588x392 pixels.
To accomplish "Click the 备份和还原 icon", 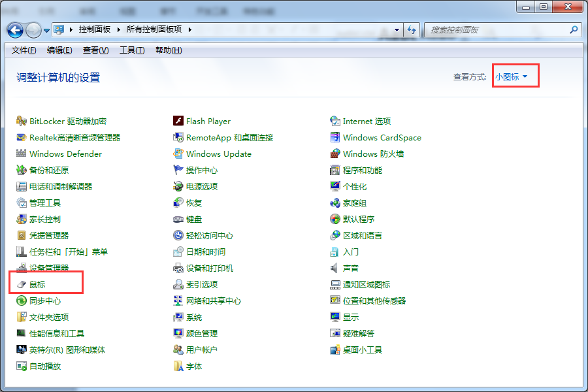I will pos(22,171).
